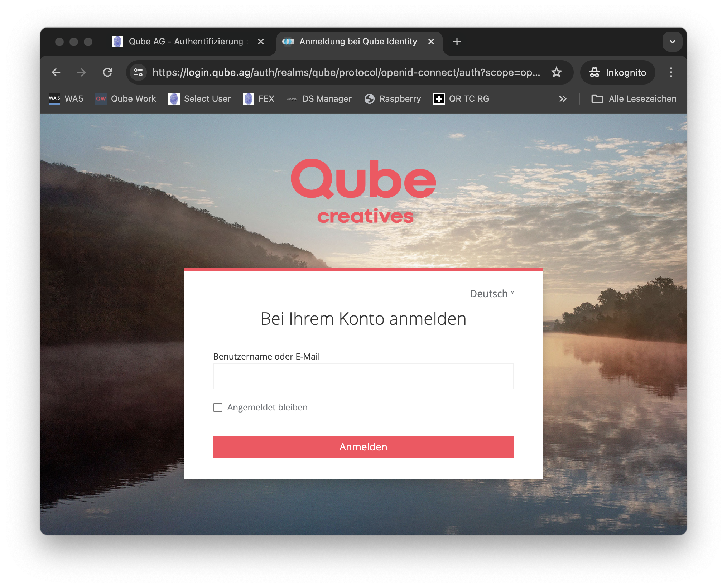Click the red Anmelden button
The image size is (727, 588).
(x=363, y=447)
